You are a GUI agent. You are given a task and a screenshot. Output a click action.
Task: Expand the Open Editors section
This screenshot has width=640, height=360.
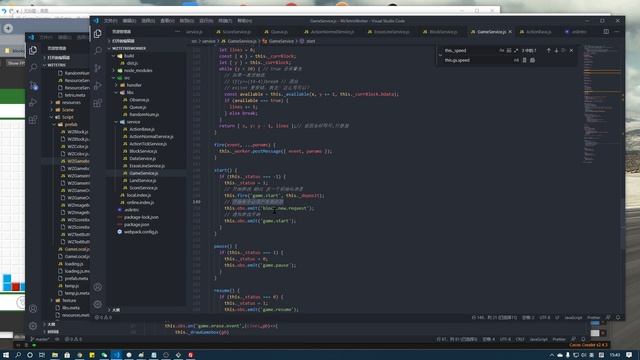123,41
